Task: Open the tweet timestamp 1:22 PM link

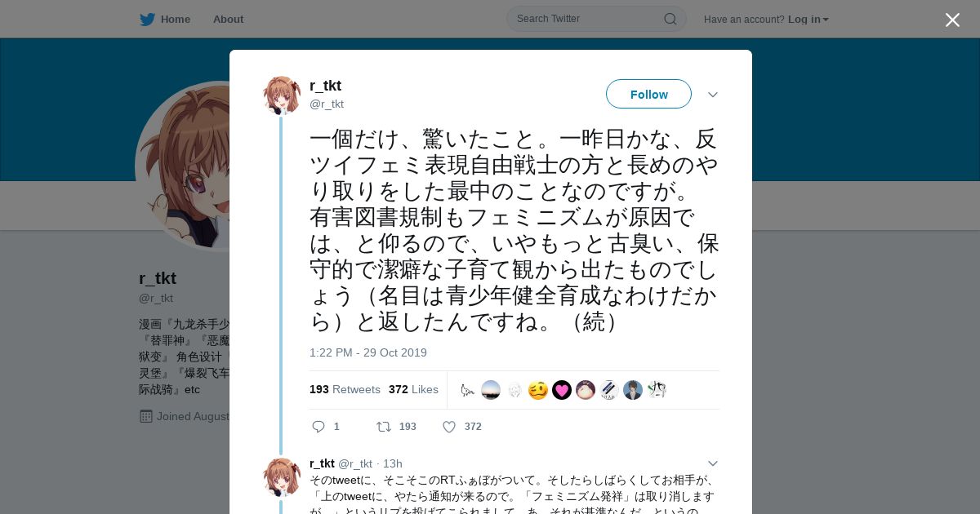Action: (367, 352)
